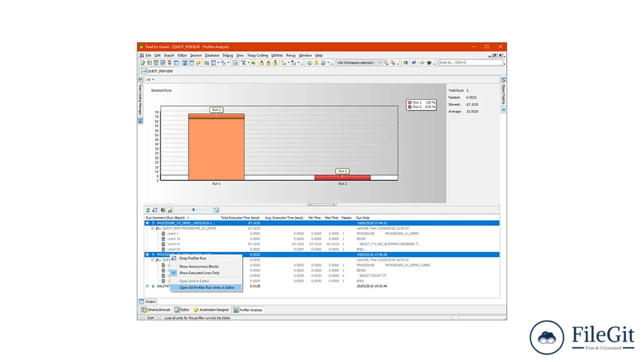The width and height of the screenshot is (644, 362).
Task: Open the Debug menu
Action: coord(227,55)
